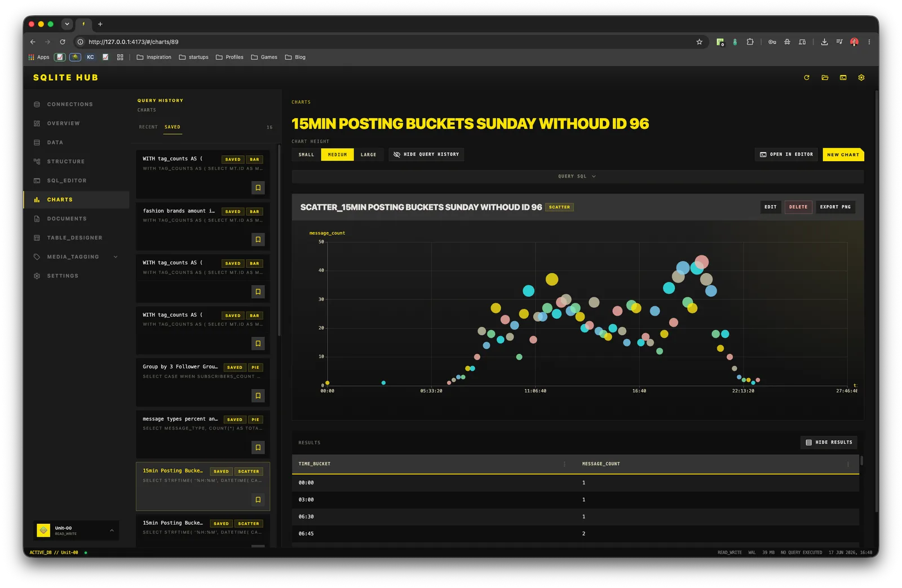
Task: Click the TIME_BUCKET column header
Action: pos(315,464)
